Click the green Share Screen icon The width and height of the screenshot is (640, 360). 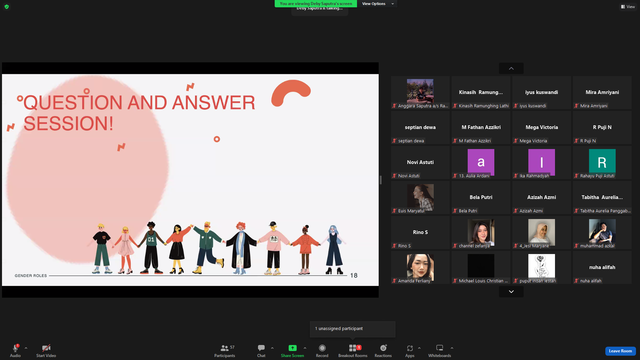point(293,348)
